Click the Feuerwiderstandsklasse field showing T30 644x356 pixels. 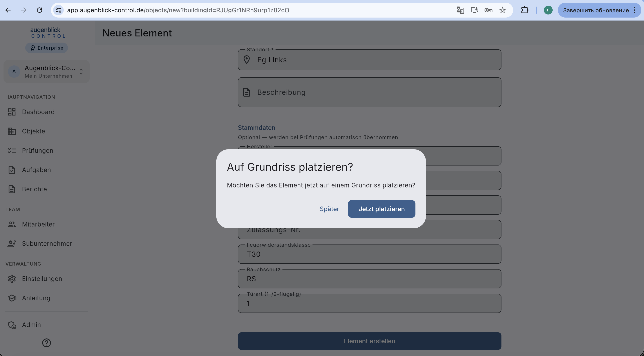(369, 254)
